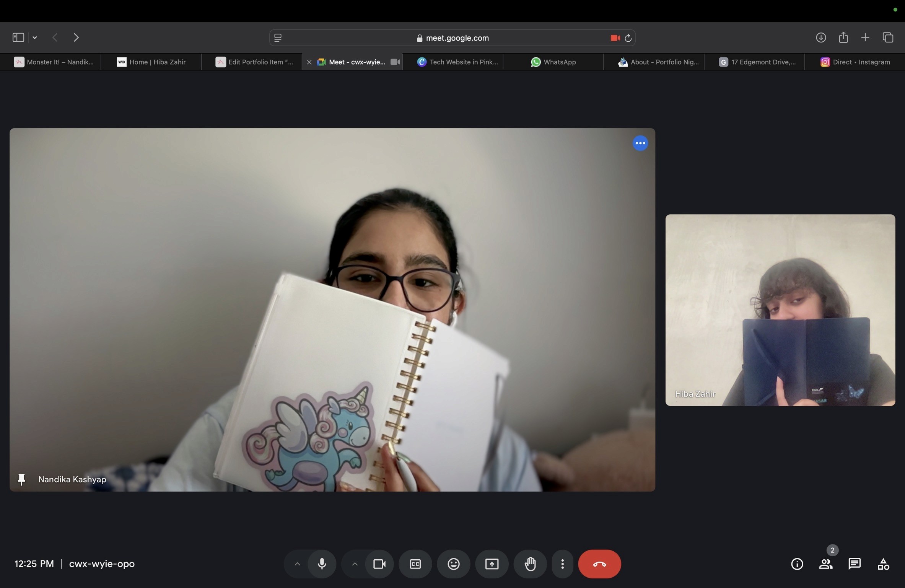Mute the microphone

[322, 564]
